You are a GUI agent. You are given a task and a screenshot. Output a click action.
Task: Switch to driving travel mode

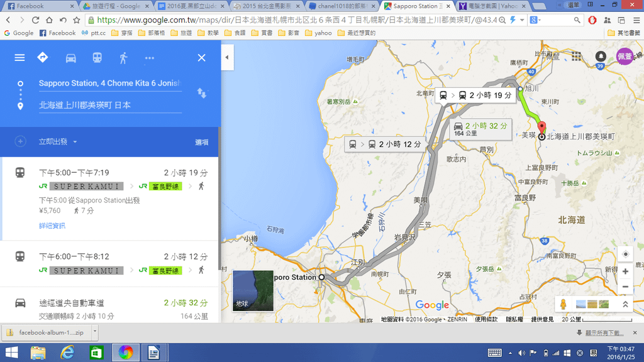point(70,58)
